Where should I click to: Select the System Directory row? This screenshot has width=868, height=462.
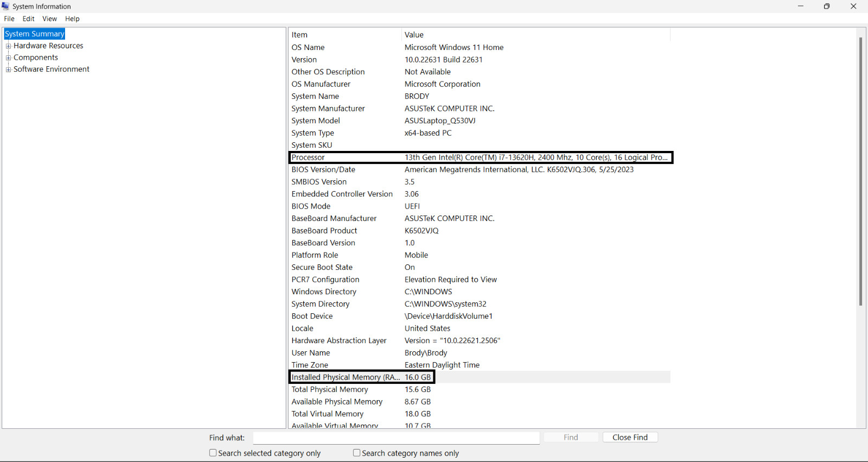tap(480, 304)
